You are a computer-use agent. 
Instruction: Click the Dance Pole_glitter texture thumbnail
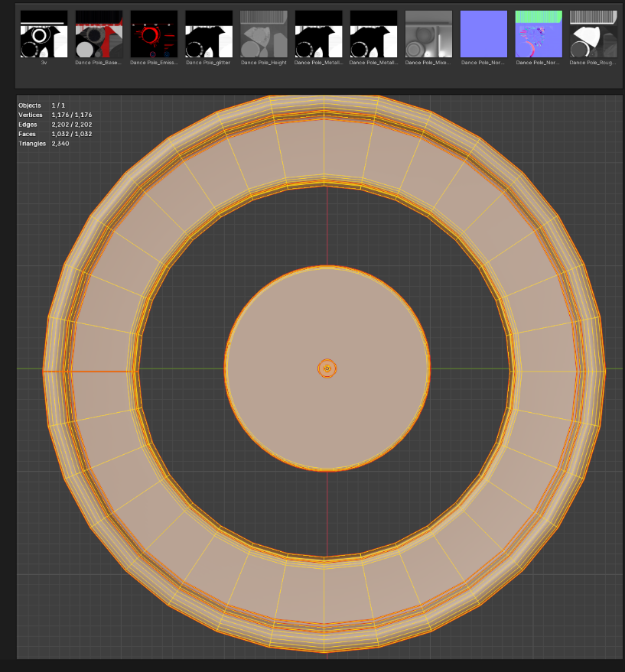[209, 34]
